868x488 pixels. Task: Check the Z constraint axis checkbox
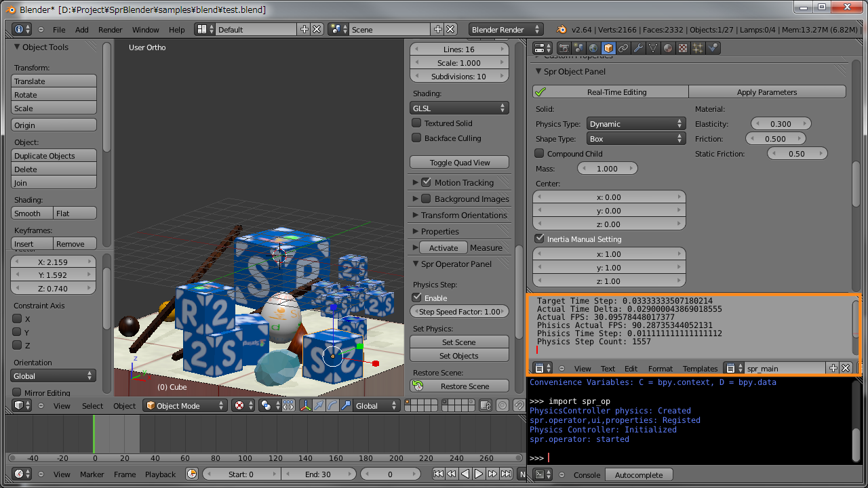point(18,345)
